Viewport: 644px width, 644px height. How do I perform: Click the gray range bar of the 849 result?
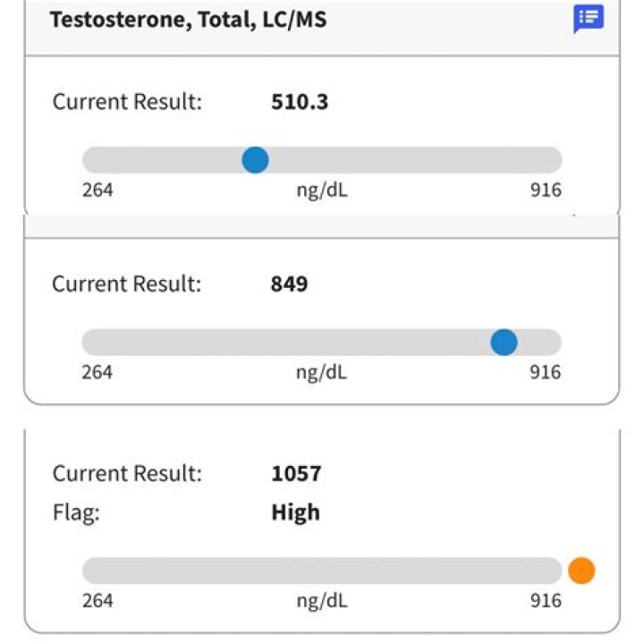click(322, 342)
